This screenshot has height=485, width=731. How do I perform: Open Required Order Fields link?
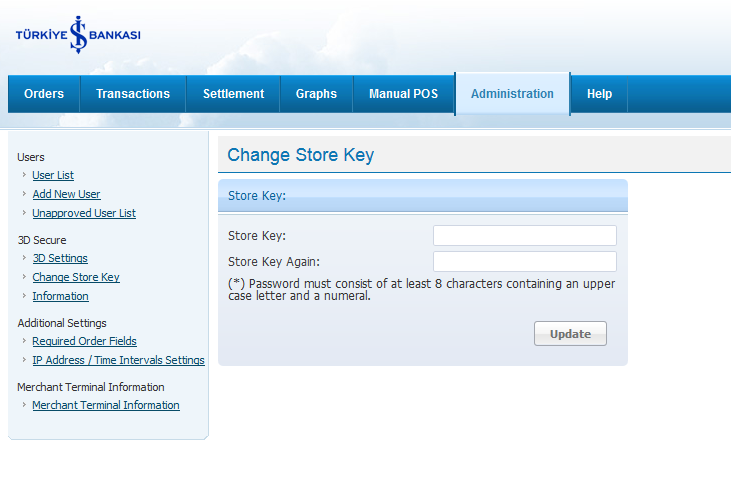click(84, 341)
